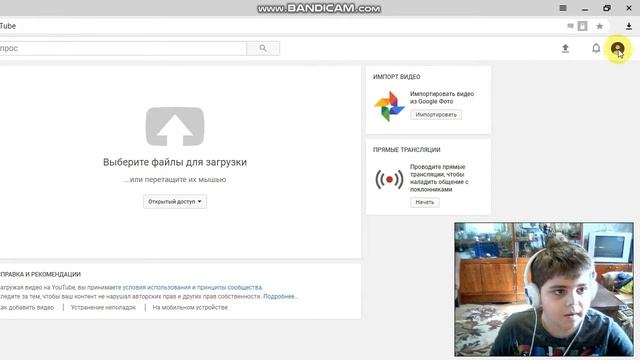Click the Начать live stream button
This screenshot has width=640, height=360.
(425, 202)
